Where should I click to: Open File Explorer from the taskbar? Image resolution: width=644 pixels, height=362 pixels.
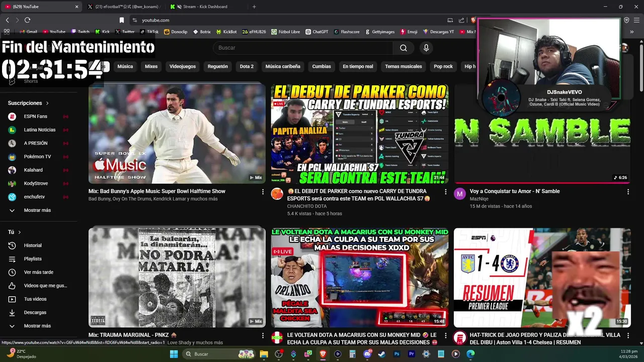pos(264,354)
